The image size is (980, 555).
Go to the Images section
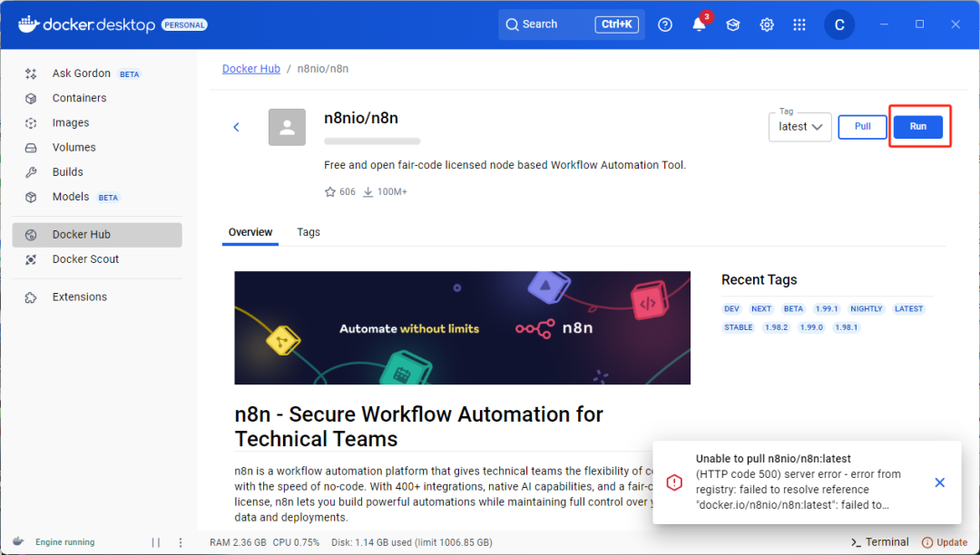coord(97,123)
